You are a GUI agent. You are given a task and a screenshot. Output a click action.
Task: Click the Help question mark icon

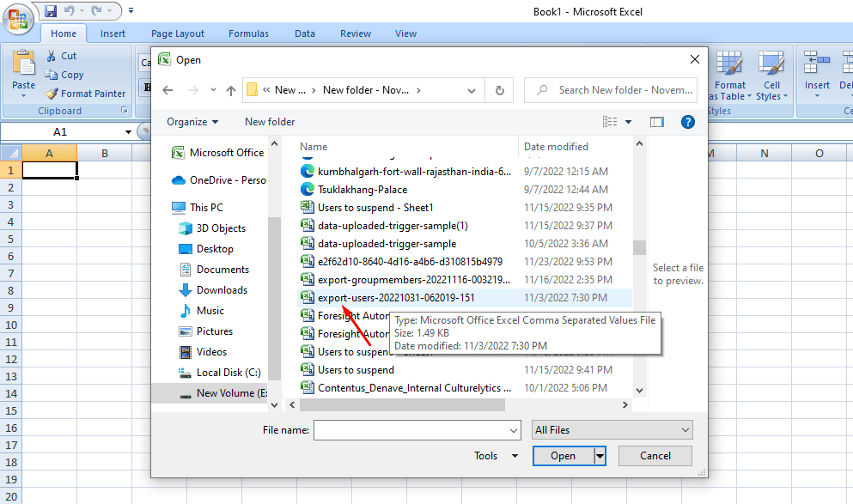pyautogui.click(x=688, y=122)
